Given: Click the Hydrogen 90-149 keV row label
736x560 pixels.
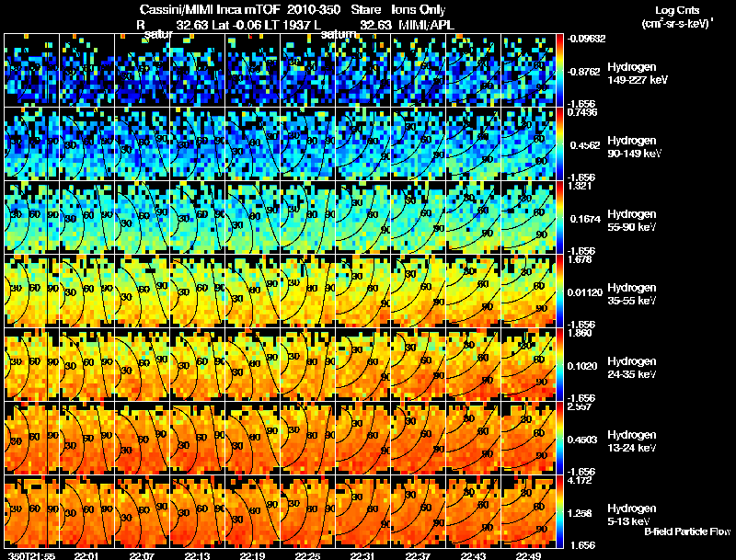Looking at the screenshot, I should [634, 147].
